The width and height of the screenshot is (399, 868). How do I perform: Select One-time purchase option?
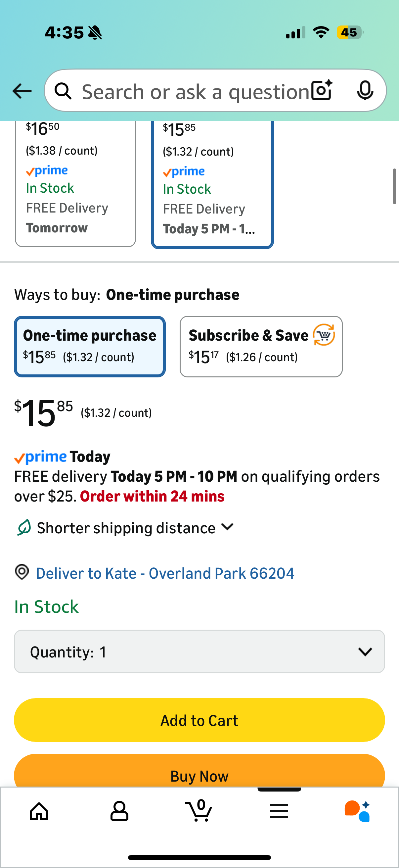[90, 346]
